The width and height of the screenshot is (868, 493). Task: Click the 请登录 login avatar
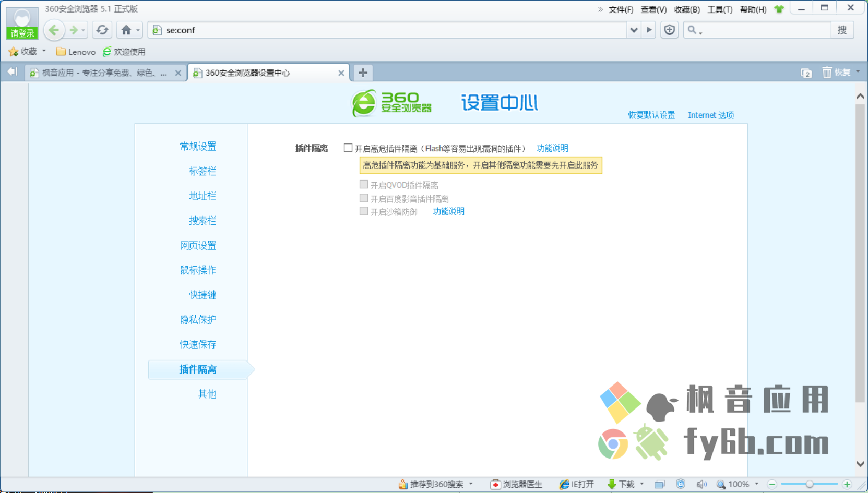[22, 23]
